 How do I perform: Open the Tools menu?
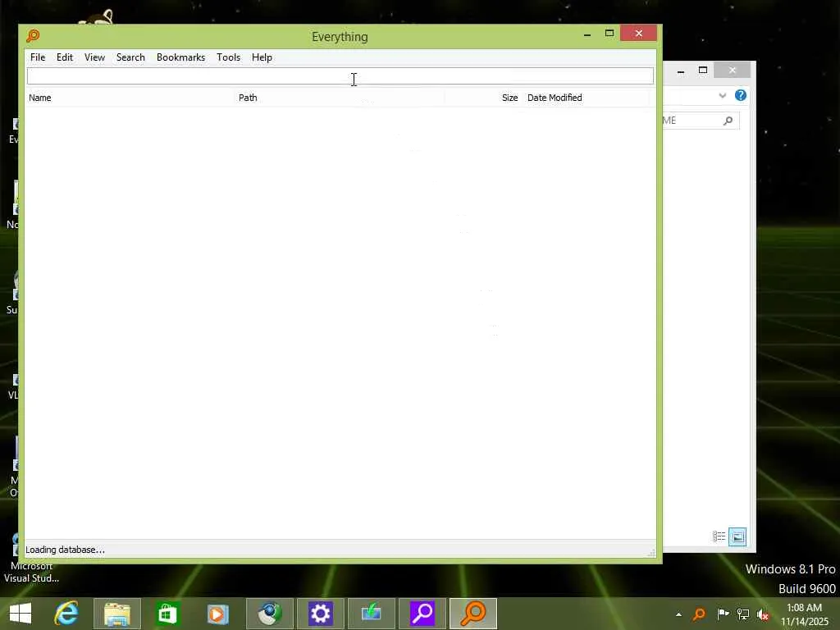point(228,57)
